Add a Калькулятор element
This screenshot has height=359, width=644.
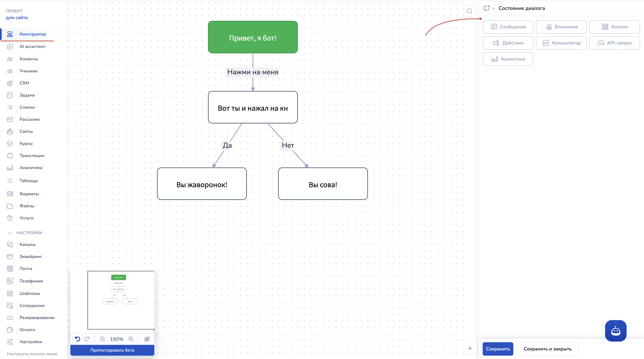click(561, 43)
